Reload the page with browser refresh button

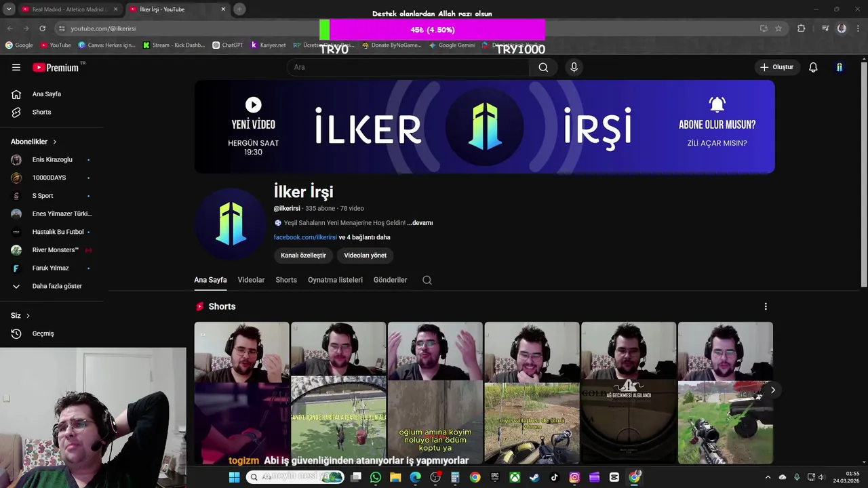click(x=42, y=28)
